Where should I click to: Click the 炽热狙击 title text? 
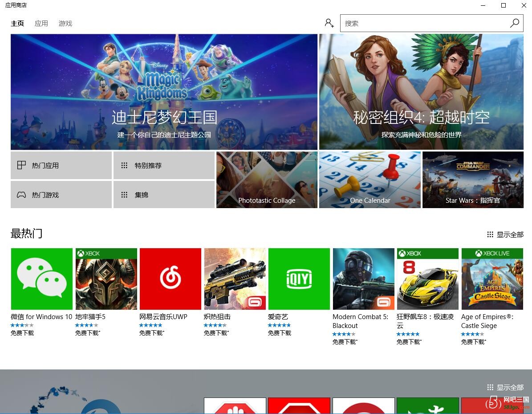pyautogui.click(x=217, y=317)
